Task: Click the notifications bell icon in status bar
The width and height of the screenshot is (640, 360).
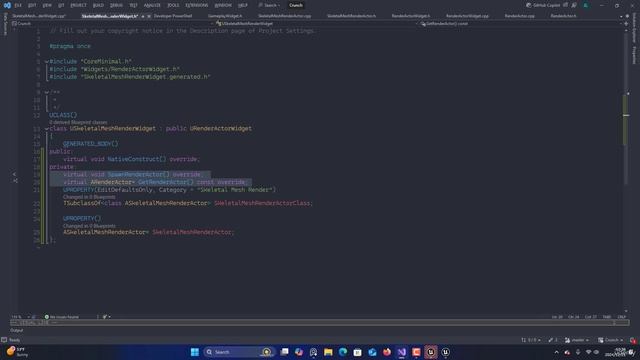Action: [632, 340]
